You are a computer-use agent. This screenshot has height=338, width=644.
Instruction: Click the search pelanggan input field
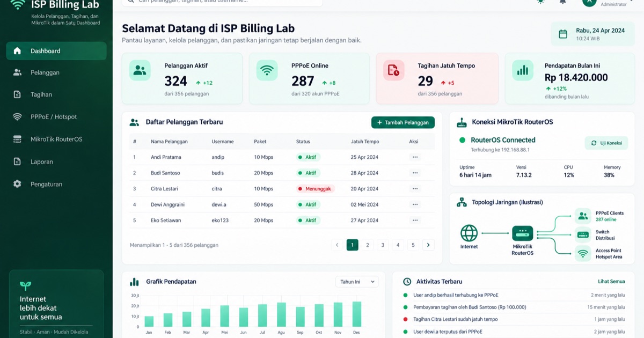click(222, 2)
